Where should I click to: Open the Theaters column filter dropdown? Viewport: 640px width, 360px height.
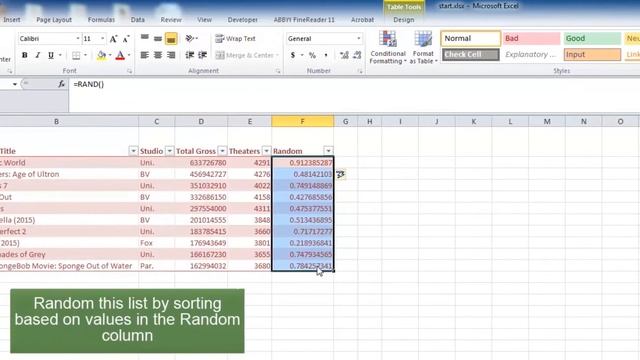(x=266, y=151)
